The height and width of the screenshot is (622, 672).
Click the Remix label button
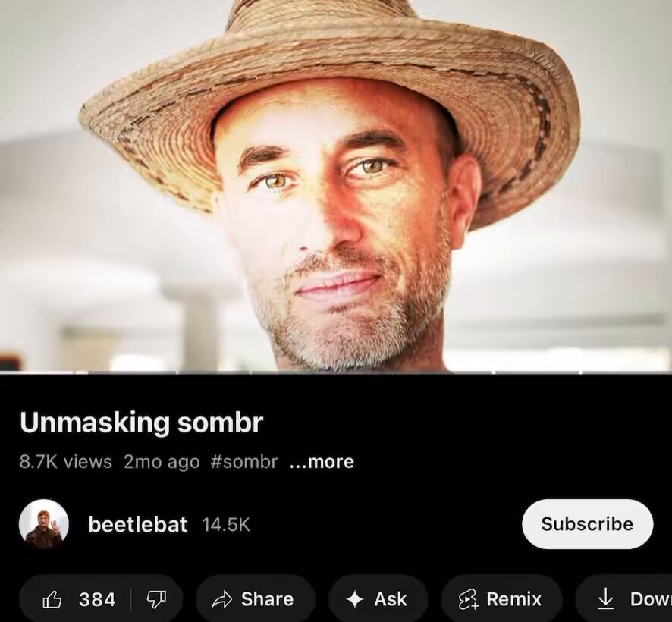513,599
